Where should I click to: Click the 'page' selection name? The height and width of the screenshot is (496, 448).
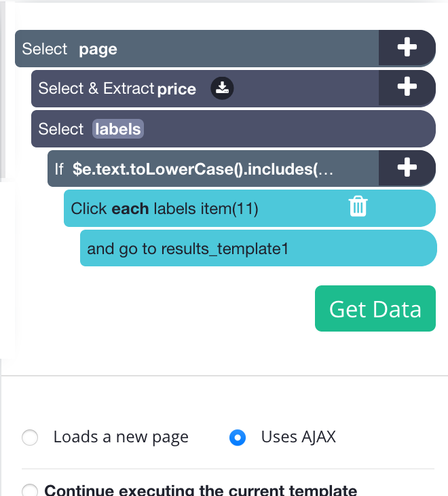coord(98,50)
